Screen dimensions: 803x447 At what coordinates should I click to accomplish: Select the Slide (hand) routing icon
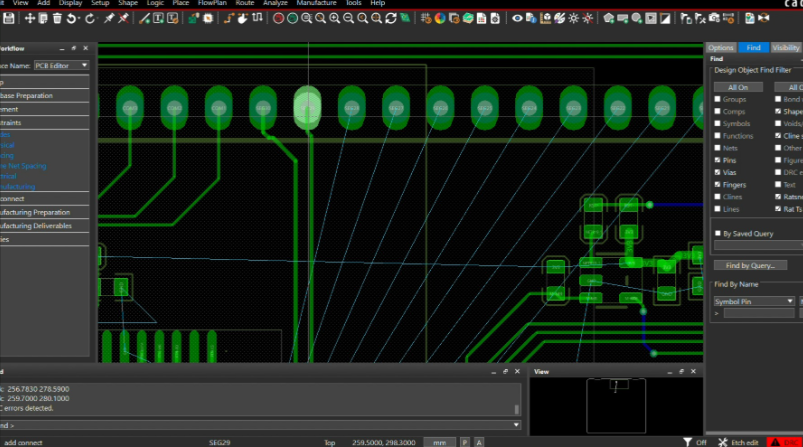click(243, 18)
